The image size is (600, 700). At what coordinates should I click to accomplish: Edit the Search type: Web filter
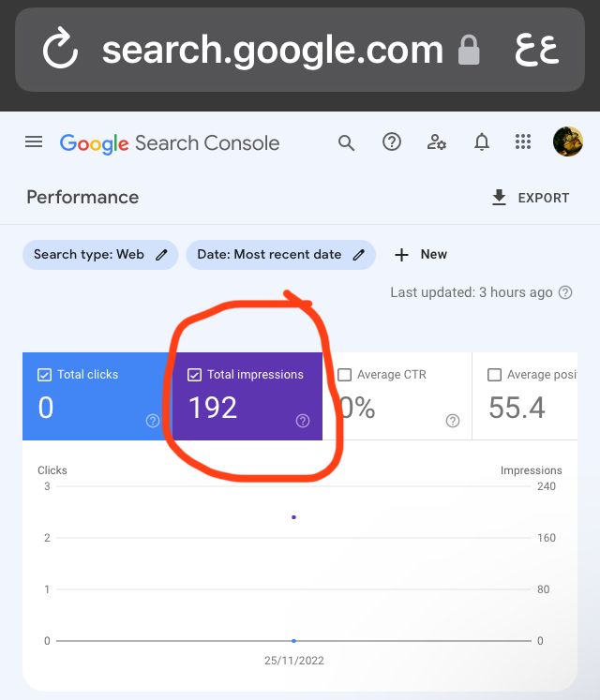(x=100, y=255)
